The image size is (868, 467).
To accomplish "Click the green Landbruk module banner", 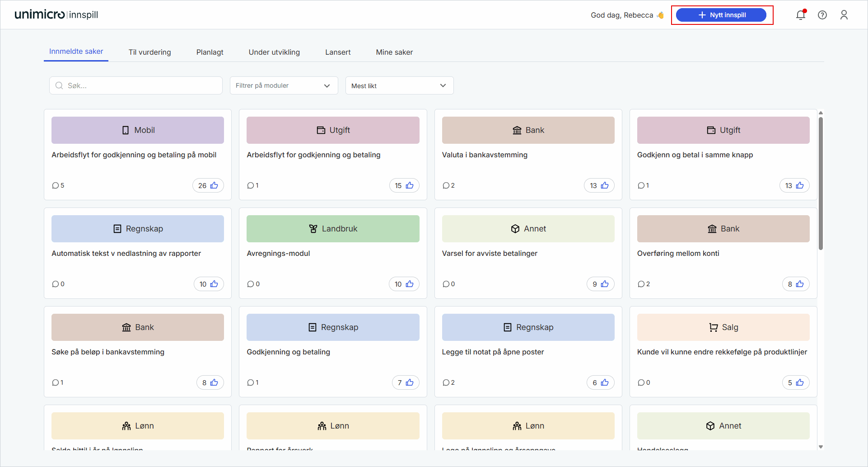I will pyautogui.click(x=333, y=229).
